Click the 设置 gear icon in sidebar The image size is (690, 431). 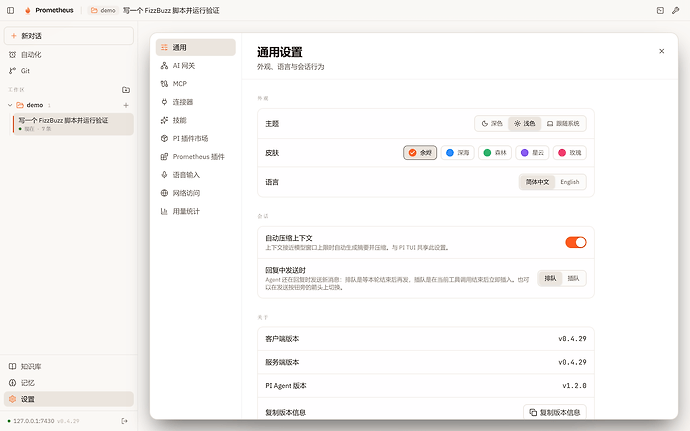click(x=12, y=399)
